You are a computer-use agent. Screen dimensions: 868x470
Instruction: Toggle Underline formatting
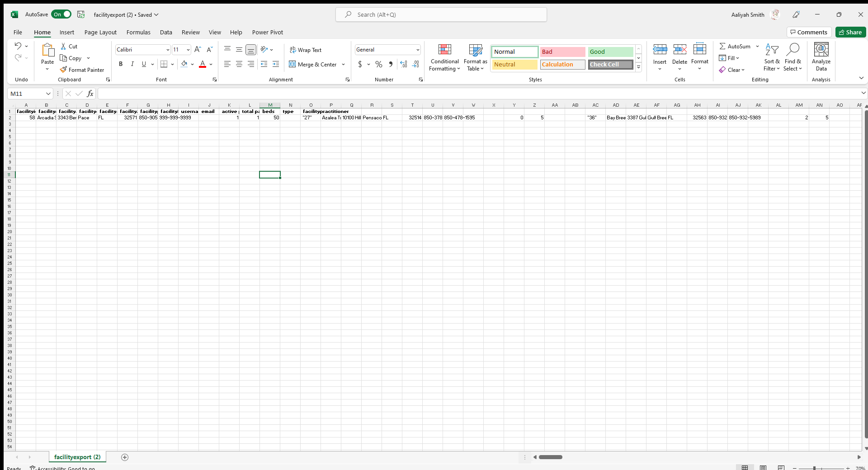click(x=144, y=64)
